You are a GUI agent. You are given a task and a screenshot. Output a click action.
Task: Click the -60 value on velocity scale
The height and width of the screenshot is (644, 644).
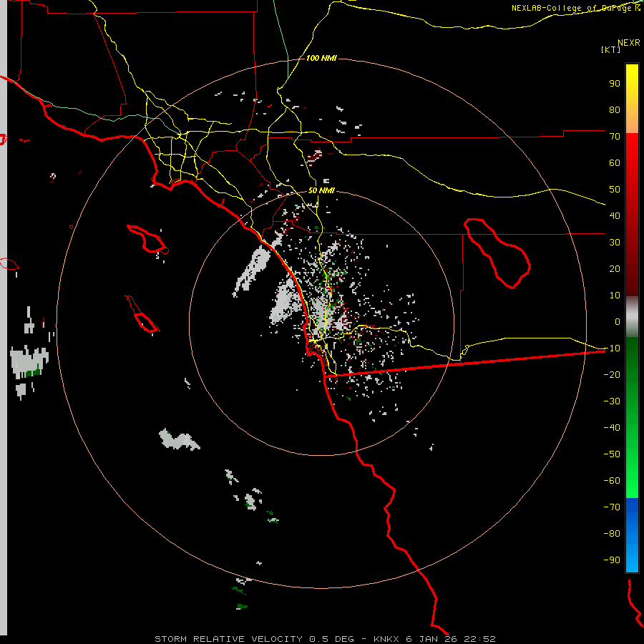point(612,481)
